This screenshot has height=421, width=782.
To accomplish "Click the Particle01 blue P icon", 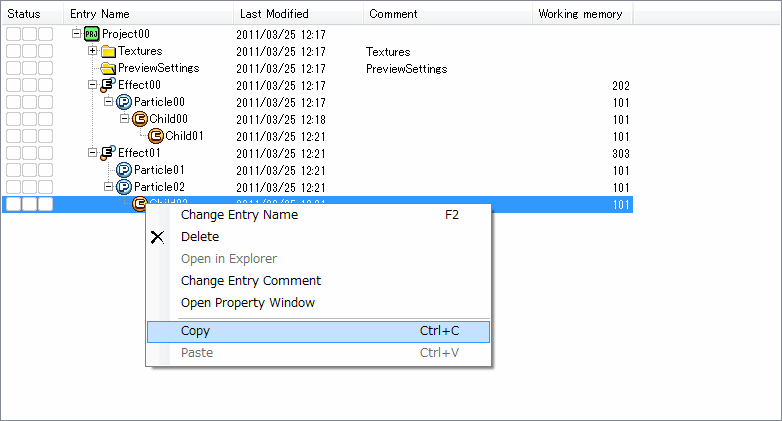I will 124,170.
